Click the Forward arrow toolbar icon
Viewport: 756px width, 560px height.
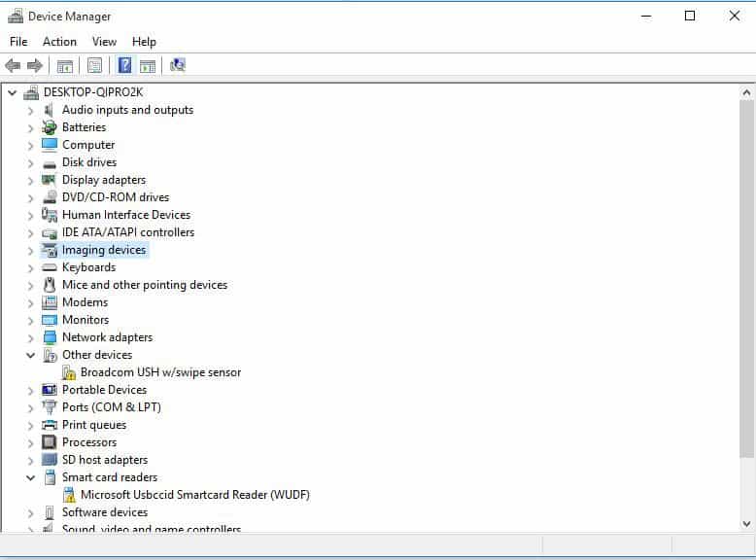[x=34, y=65]
